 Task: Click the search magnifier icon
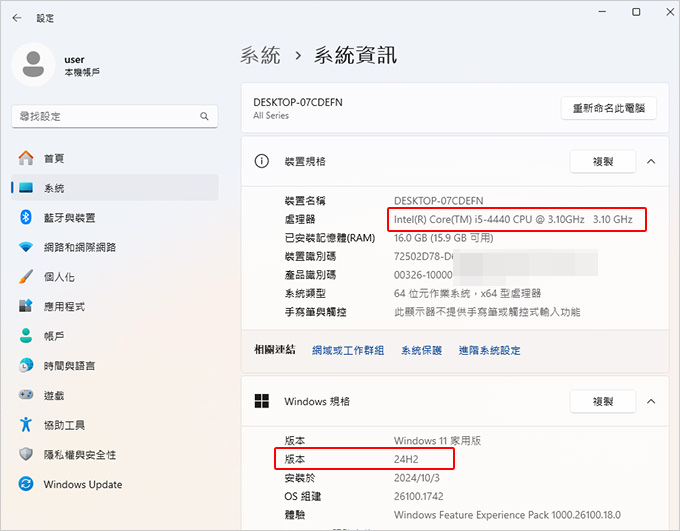tap(204, 116)
